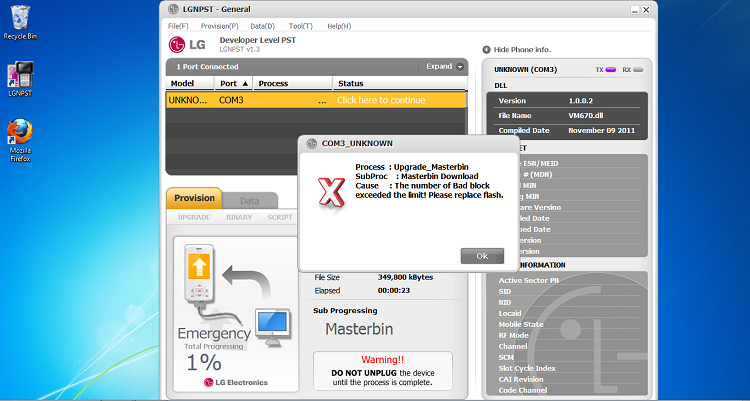The image size is (750, 401).
Task: Click 349,800 kBytes file size
Action: [405, 277]
